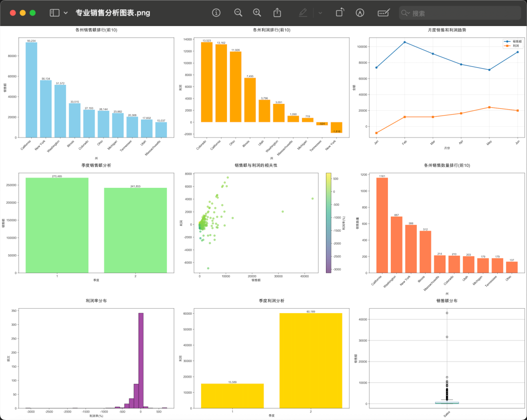Click the California bar in 各州销售额排行 chart
The image size is (527, 420).
pyautogui.click(x=31, y=90)
